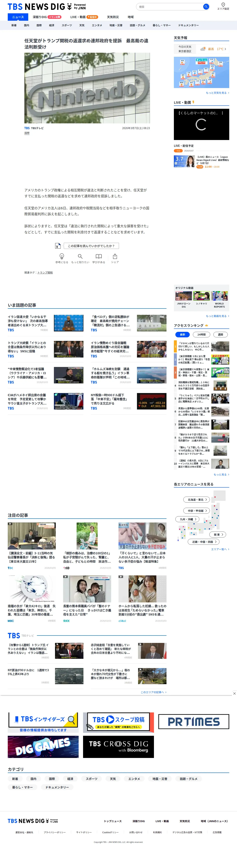This screenshot has height=868, width=237.
Task: Open the DIG GAMES banner
Action: pos(43,747)
